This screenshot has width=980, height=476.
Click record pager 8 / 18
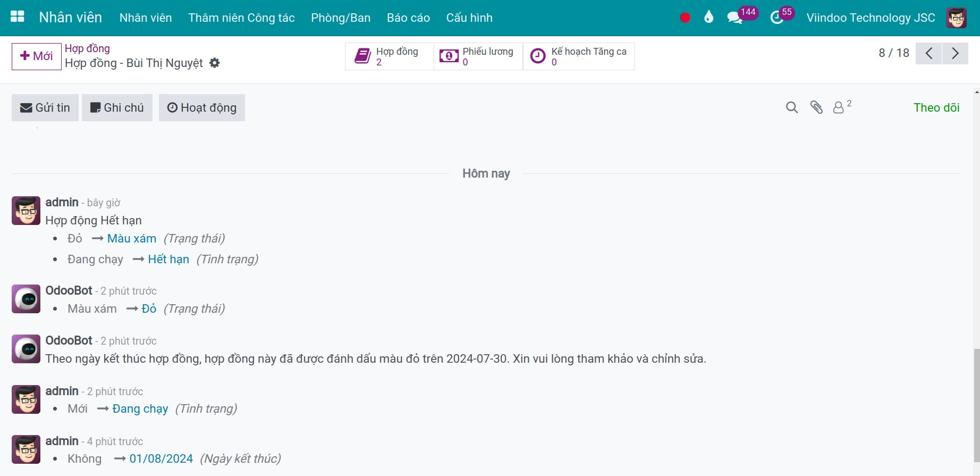(894, 53)
